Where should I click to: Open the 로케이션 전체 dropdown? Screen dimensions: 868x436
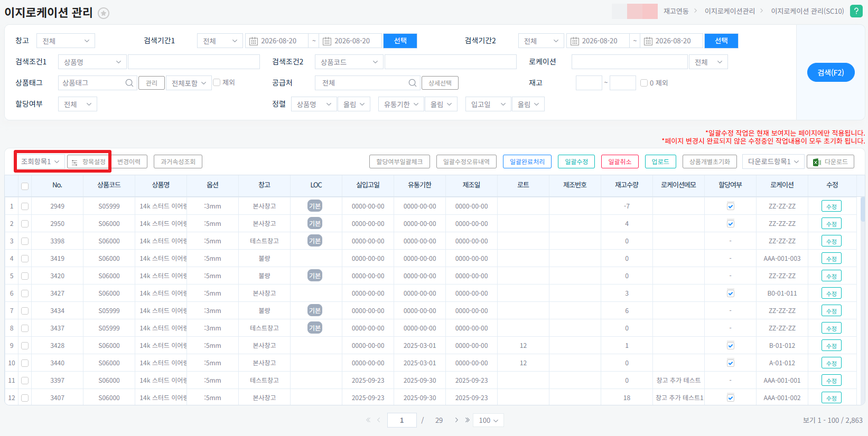pyautogui.click(x=708, y=62)
